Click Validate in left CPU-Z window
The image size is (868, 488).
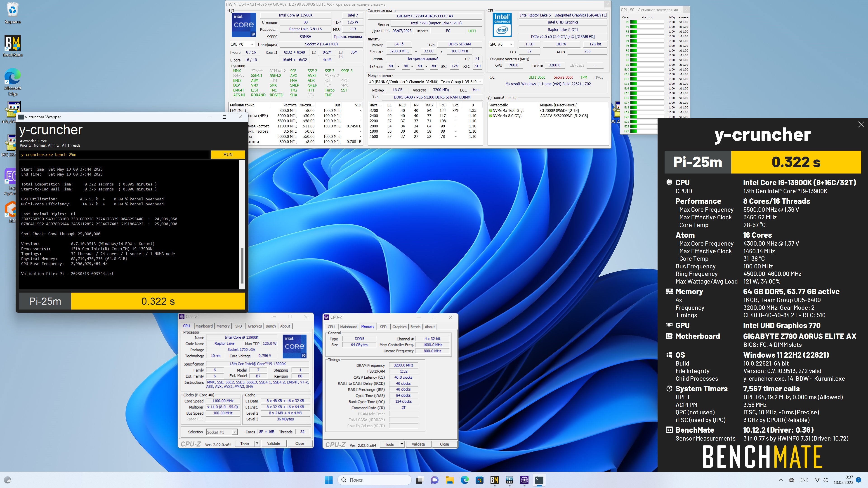pos(274,443)
